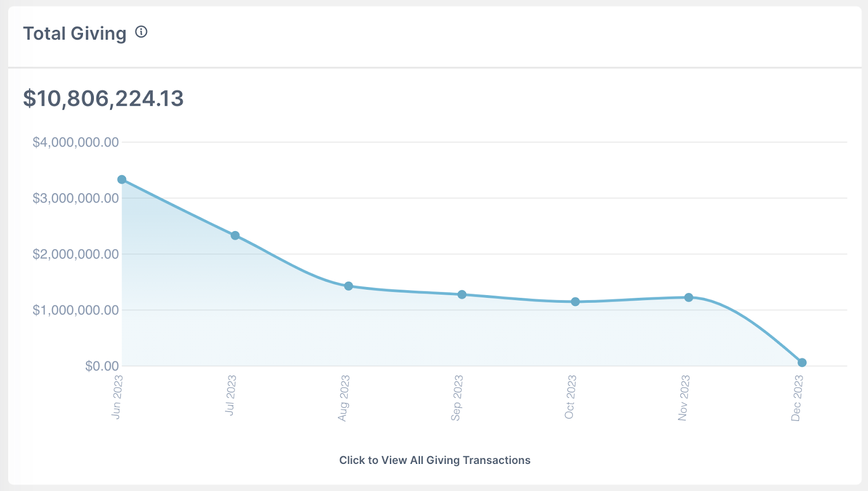The width and height of the screenshot is (868, 491).
Task: Open the View All Giving Transactions link
Action: pyautogui.click(x=435, y=460)
